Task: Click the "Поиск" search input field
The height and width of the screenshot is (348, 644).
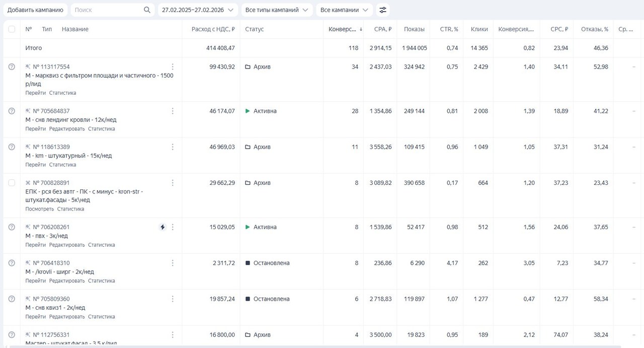Action: (x=106, y=10)
